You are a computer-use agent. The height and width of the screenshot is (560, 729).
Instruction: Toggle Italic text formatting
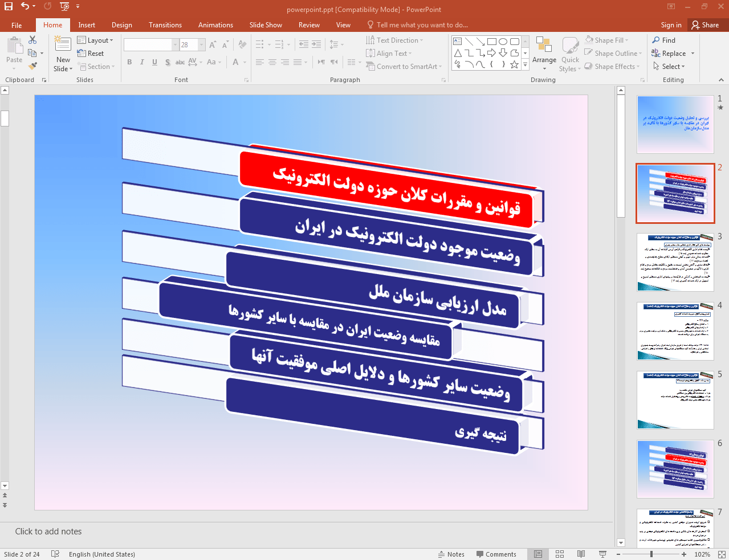click(x=142, y=62)
